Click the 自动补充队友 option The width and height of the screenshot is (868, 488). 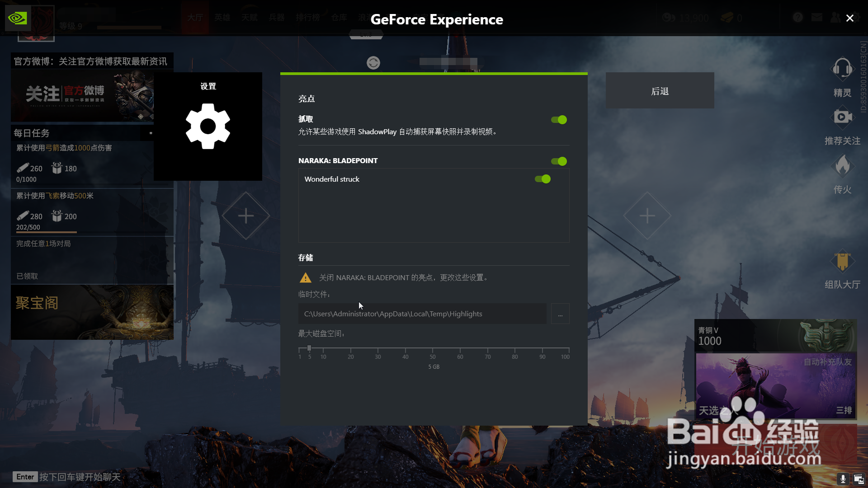click(828, 362)
